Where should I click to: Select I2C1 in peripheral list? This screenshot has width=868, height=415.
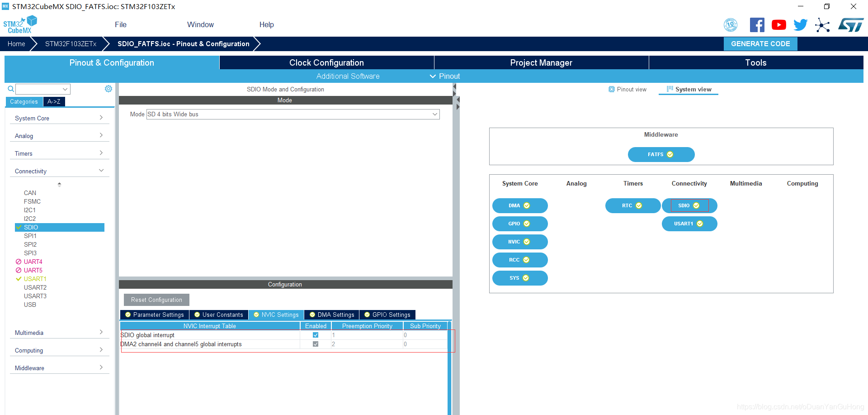[30, 210]
